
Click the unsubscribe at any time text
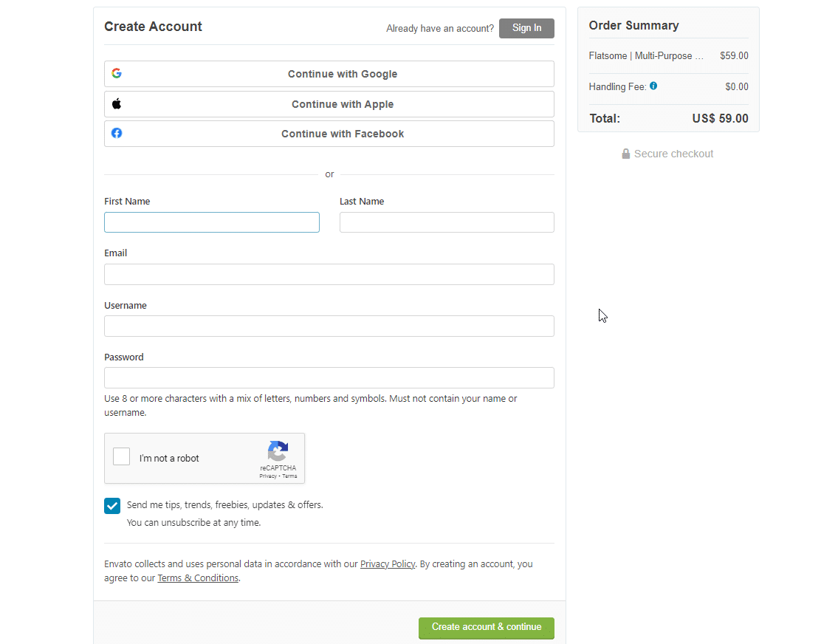(193, 523)
